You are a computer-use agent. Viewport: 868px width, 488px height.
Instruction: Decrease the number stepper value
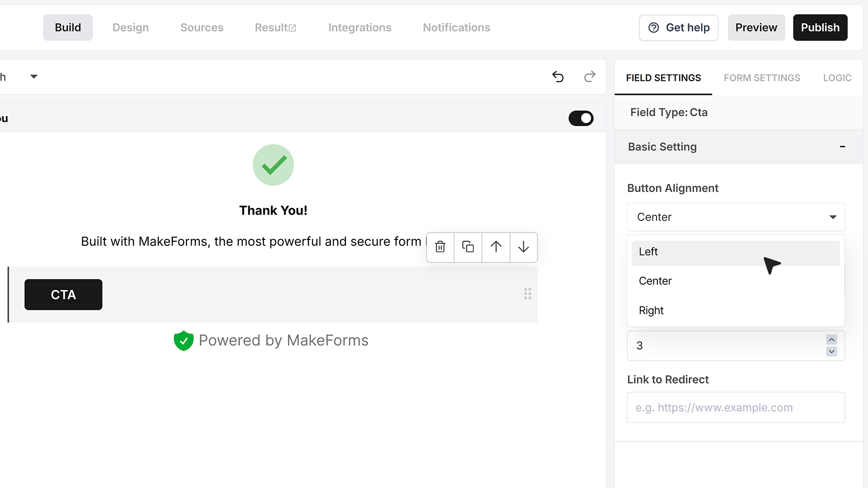tap(831, 352)
